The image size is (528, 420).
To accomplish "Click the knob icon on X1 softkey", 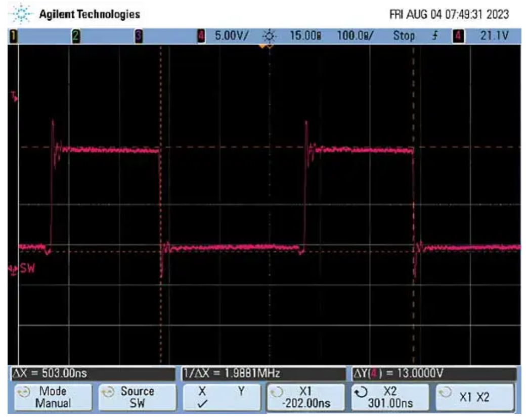I will click(277, 392).
